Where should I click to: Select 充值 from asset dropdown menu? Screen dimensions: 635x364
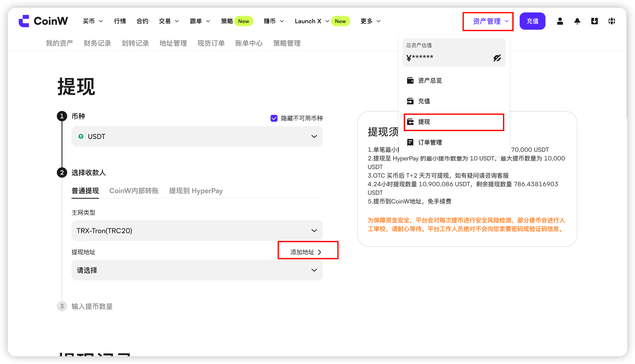coord(454,101)
